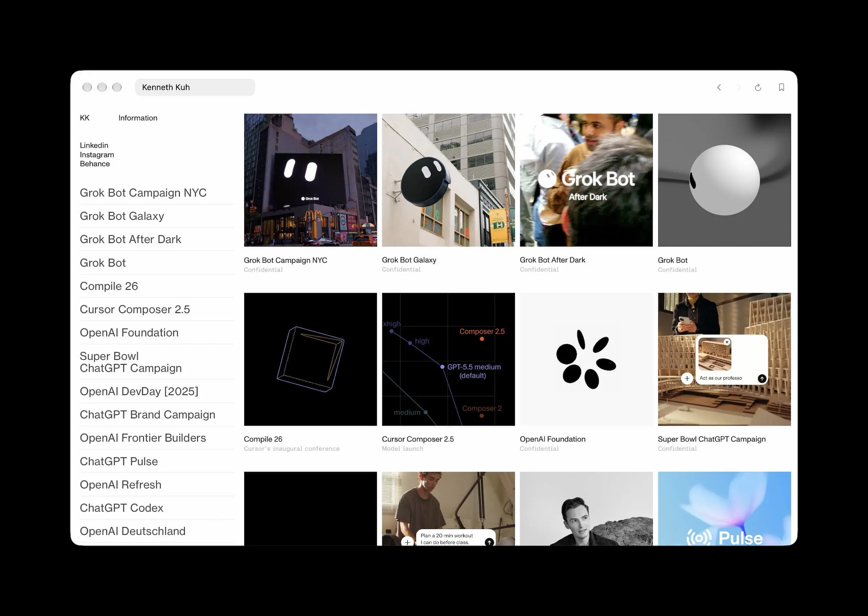Open the white sphere Grok Bot thumbnail
The height and width of the screenshot is (616, 868).
(x=724, y=180)
